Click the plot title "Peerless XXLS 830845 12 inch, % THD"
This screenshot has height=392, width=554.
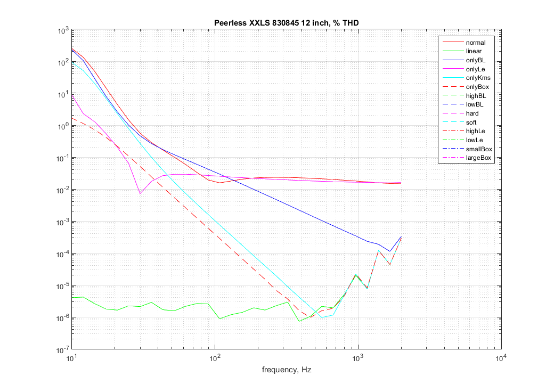click(x=287, y=23)
